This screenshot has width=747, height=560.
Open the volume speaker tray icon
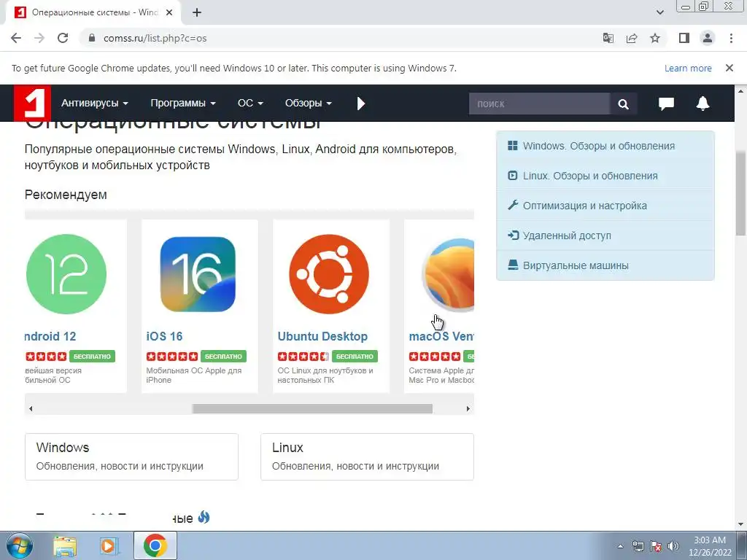pos(673,546)
